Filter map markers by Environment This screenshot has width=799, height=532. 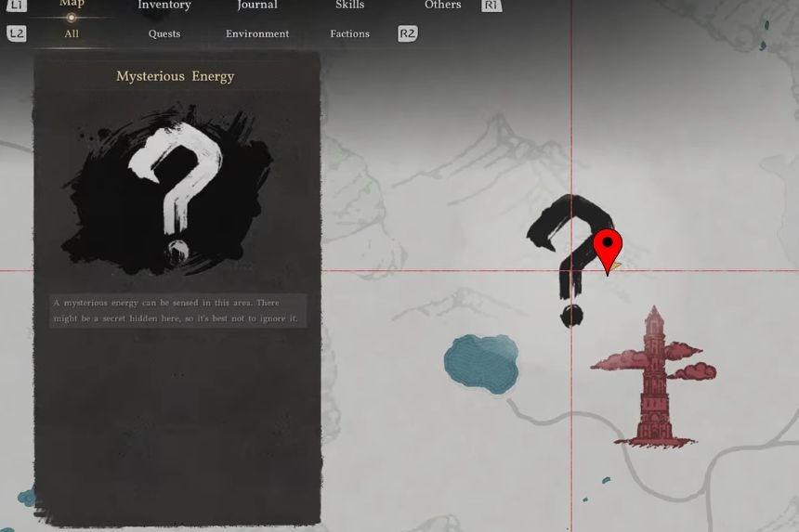[x=257, y=34]
